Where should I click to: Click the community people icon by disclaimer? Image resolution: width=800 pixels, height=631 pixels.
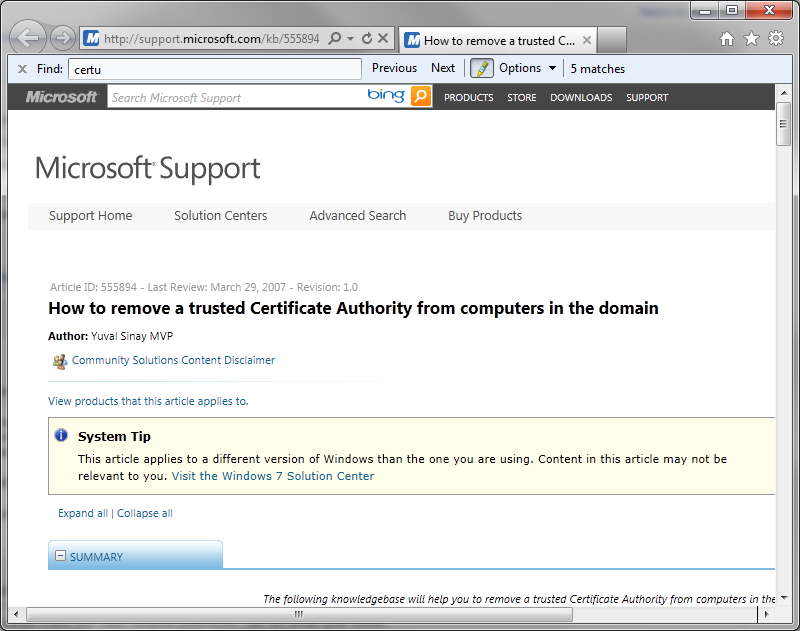click(60, 362)
